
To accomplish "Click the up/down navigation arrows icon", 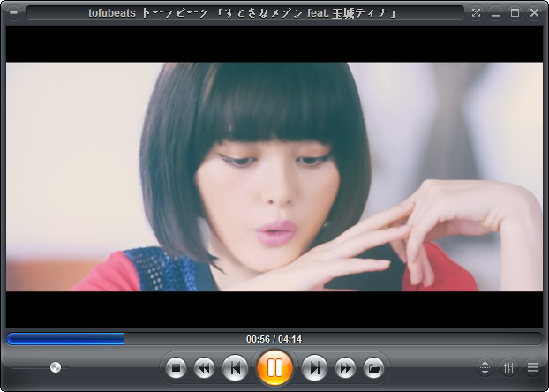I will pyautogui.click(x=485, y=367).
